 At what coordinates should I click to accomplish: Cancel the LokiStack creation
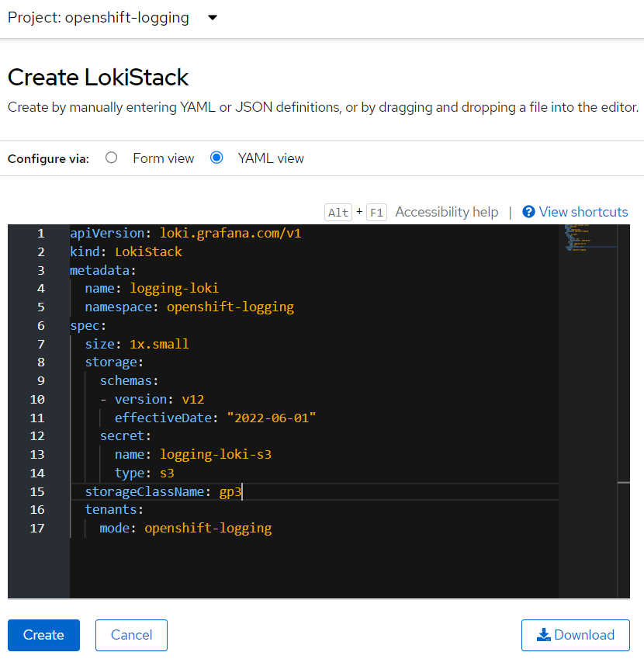[x=131, y=635]
